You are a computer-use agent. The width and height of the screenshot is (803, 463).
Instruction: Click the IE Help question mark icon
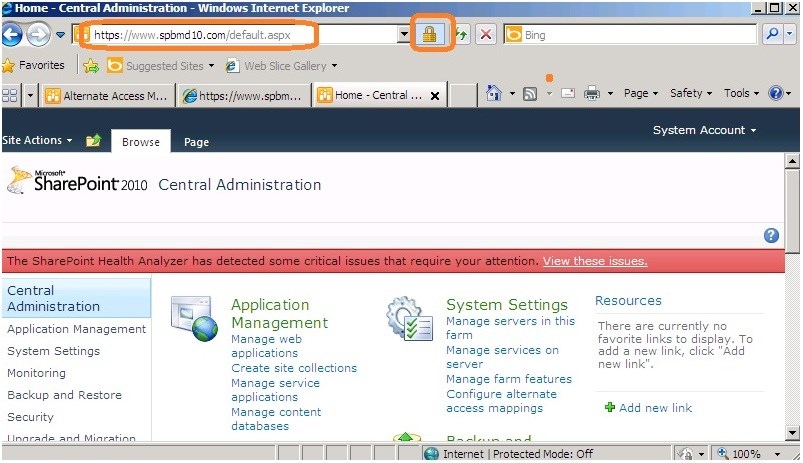[x=775, y=93]
